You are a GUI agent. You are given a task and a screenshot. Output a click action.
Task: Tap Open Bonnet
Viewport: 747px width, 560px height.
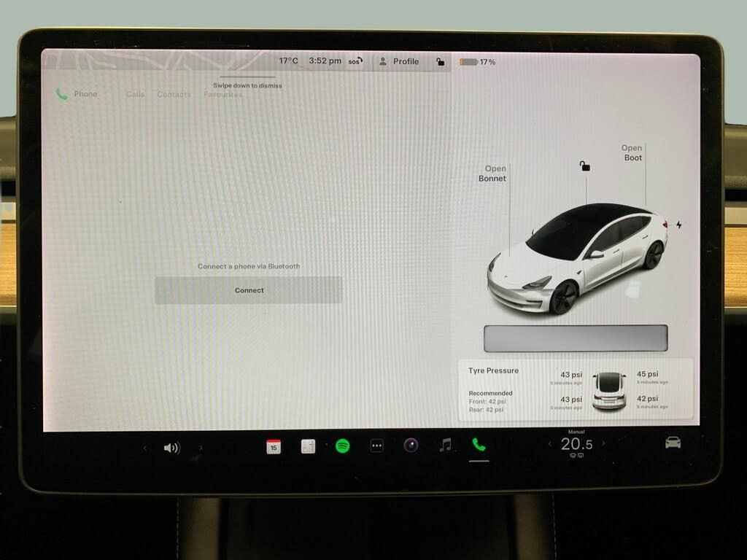click(x=492, y=174)
